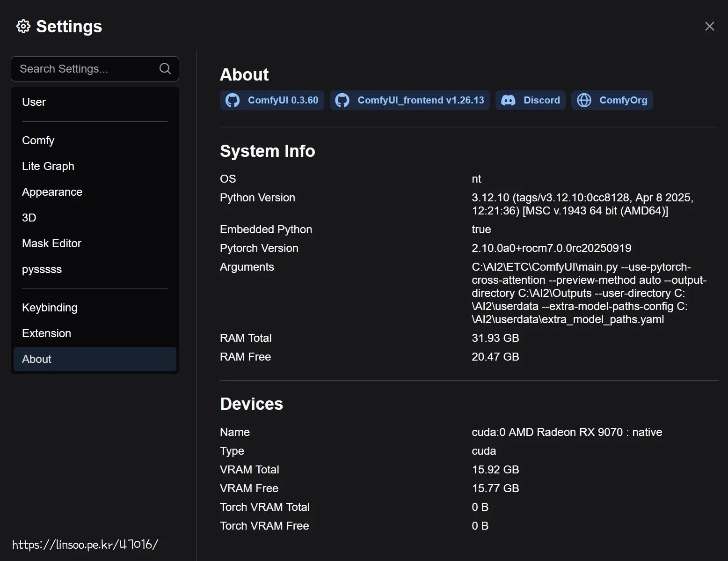Click the 'Type' label under Devices
Image resolution: width=728 pixels, height=561 pixels.
coord(232,451)
